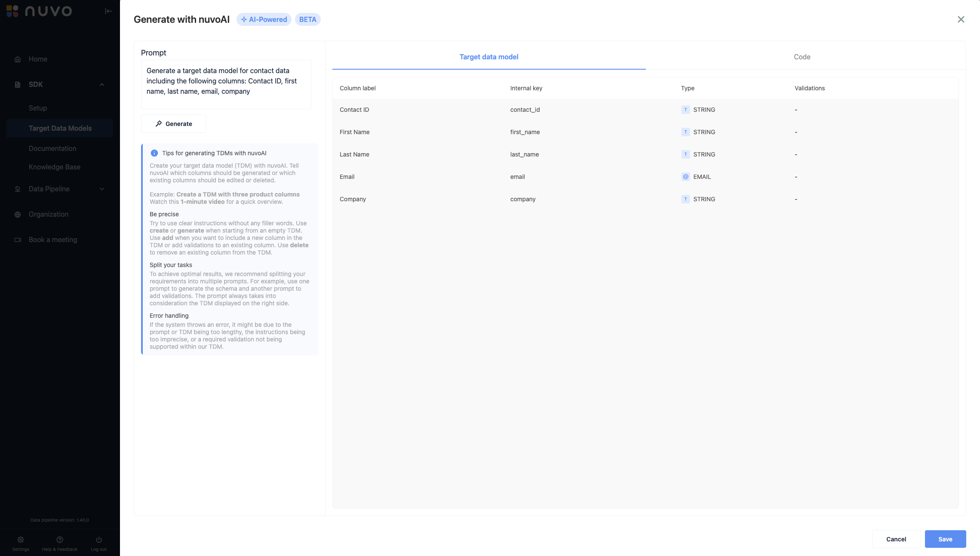Click the Book a meeting camera icon
Viewport: 980px width, 556px height.
pos(18,240)
